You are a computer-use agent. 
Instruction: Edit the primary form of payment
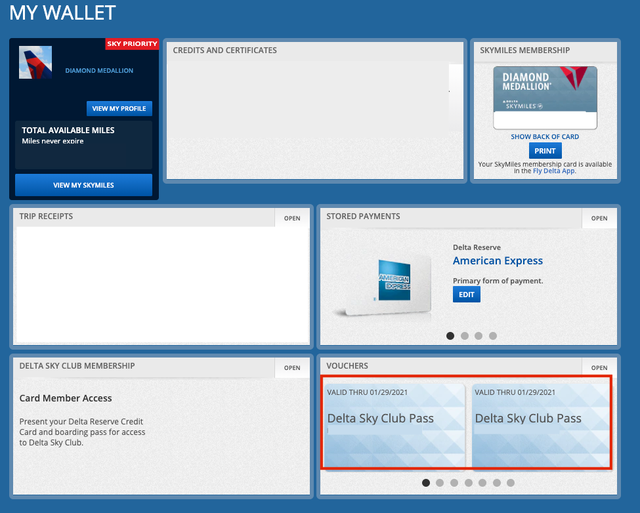click(467, 294)
